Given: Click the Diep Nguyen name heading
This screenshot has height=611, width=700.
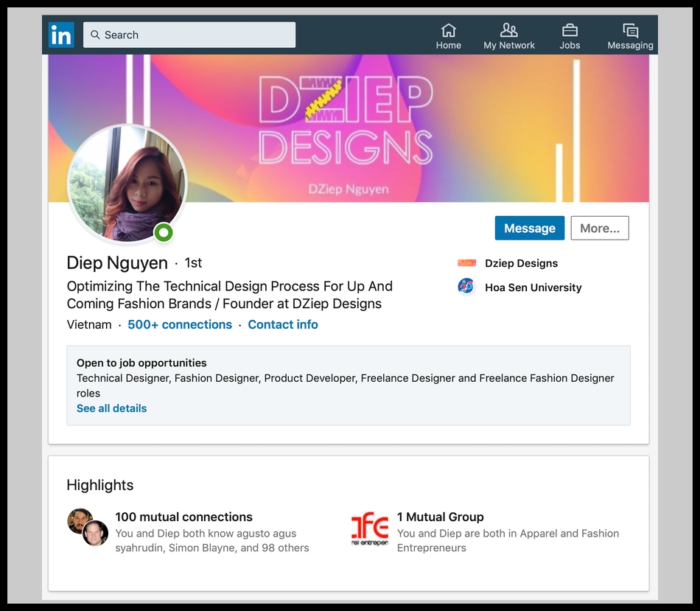Looking at the screenshot, I should 117,262.
